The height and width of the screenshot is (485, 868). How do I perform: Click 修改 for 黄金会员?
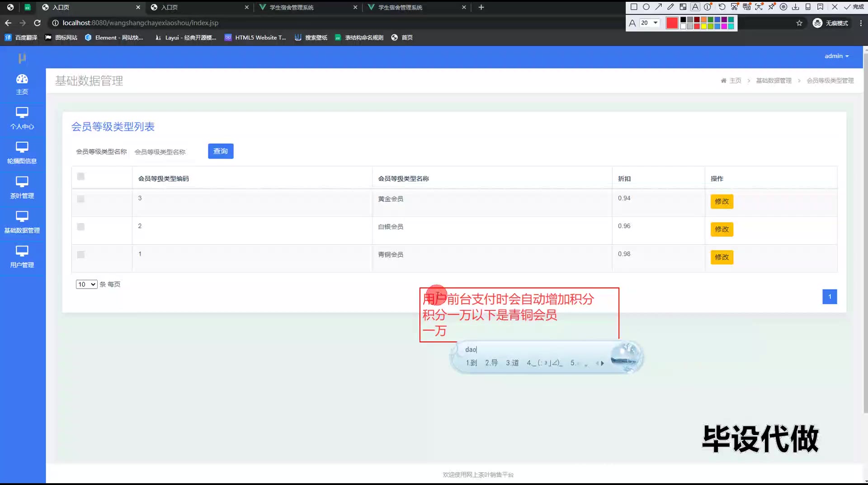coord(722,201)
